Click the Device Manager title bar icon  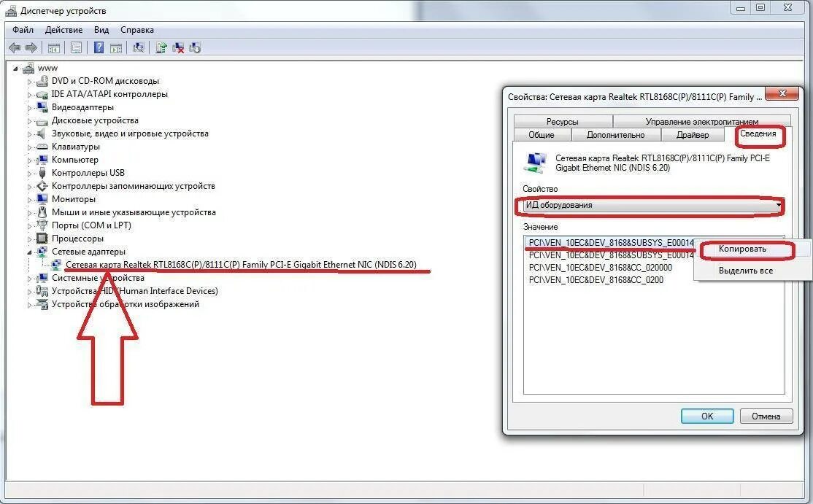coord(11,10)
